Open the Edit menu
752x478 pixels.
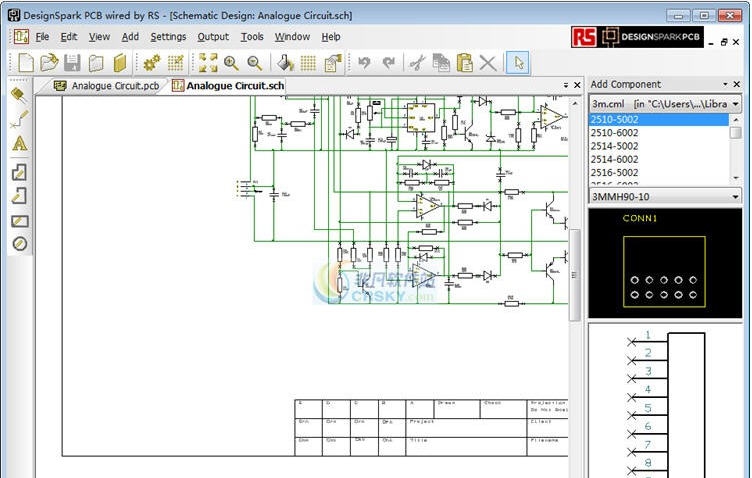pyautogui.click(x=69, y=37)
